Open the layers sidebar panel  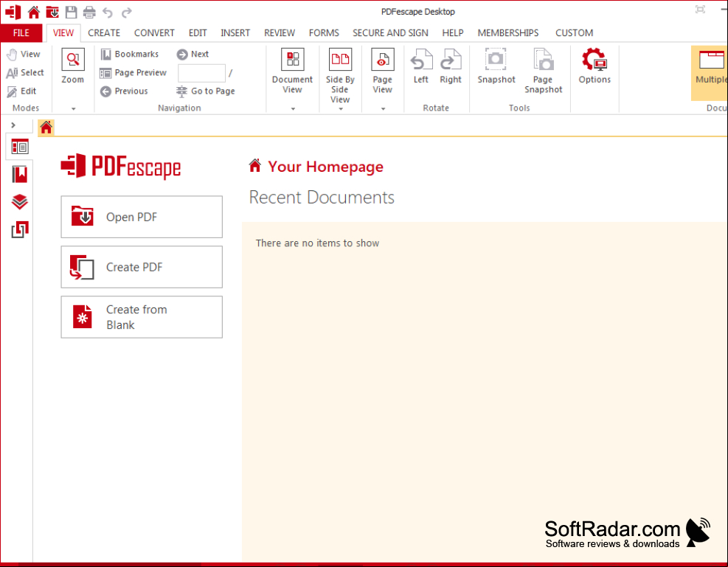(x=20, y=202)
